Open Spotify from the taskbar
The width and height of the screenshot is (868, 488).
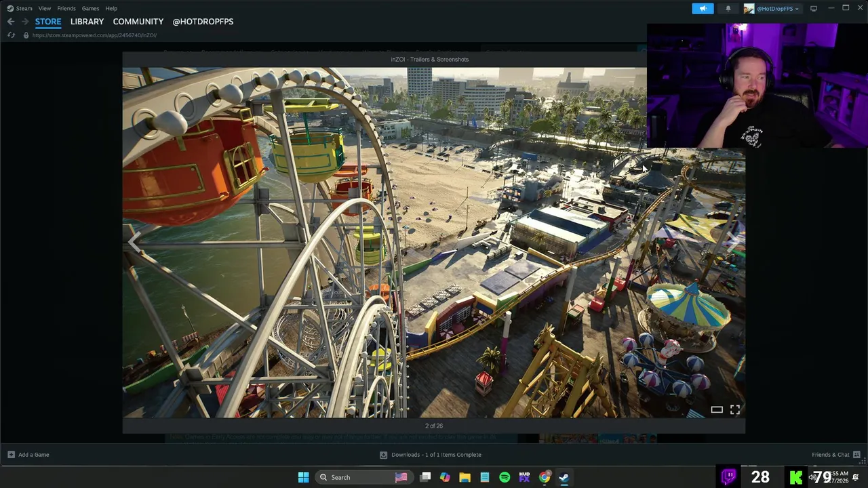[505, 477]
